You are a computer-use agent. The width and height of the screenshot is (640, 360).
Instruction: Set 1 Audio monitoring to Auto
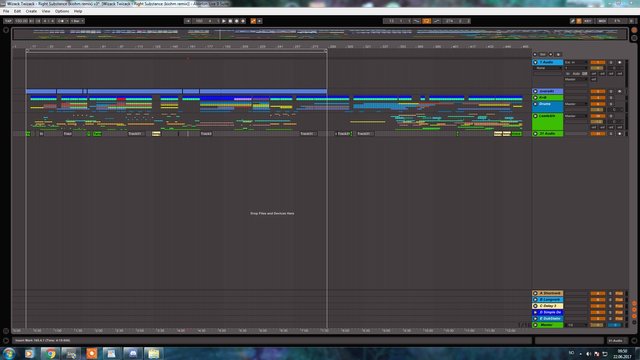tap(577, 73)
